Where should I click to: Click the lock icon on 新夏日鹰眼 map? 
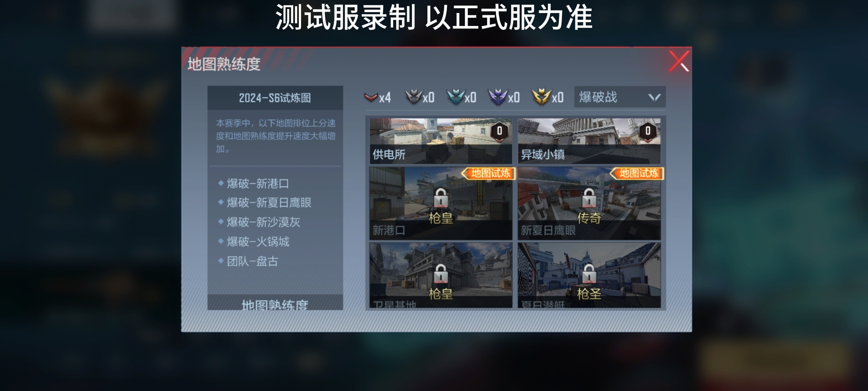(x=589, y=198)
